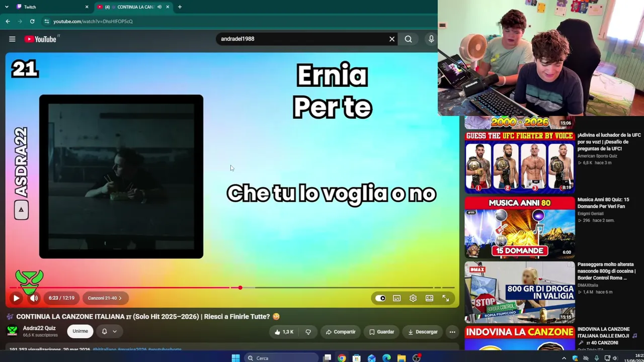This screenshot has width=644, height=362.
Task: Open the 800 GR di droga thumbnail
Action: pos(520,292)
